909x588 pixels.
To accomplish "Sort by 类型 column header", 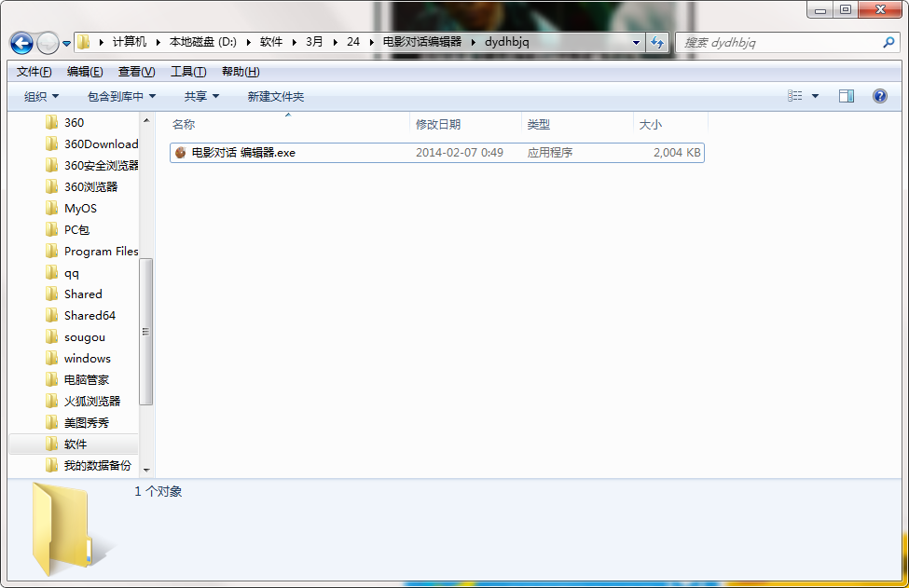I will point(577,124).
